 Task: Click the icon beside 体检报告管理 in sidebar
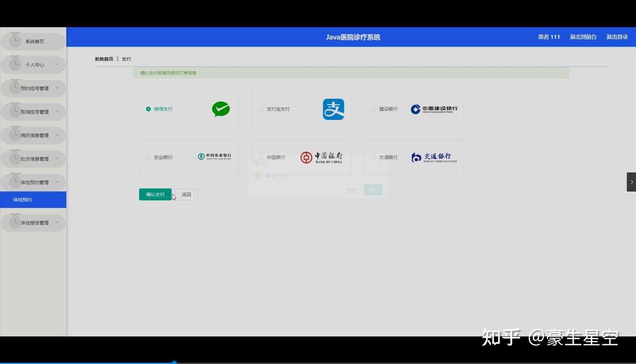click(15, 222)
